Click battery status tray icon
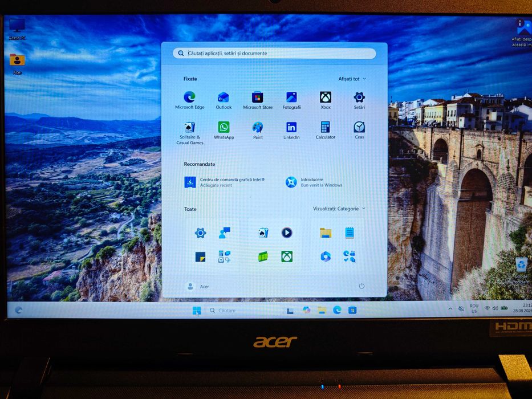Viewport: 532px width, 399px height. click(504, 308)
